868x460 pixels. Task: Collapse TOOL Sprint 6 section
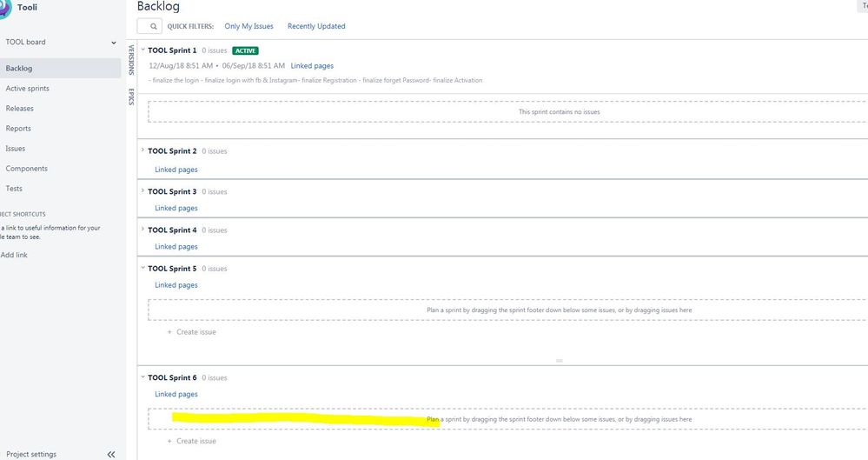point(142,377)
